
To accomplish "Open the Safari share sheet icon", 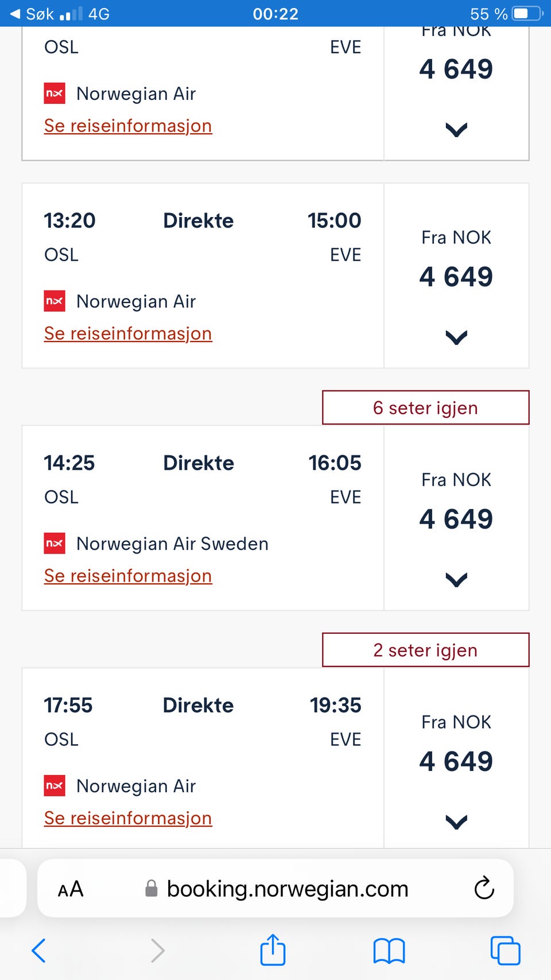I will [273, 949].
